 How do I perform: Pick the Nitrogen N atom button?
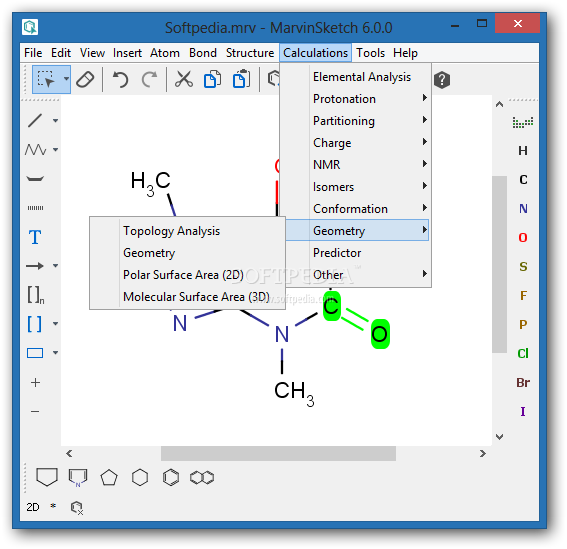point(523,208)
